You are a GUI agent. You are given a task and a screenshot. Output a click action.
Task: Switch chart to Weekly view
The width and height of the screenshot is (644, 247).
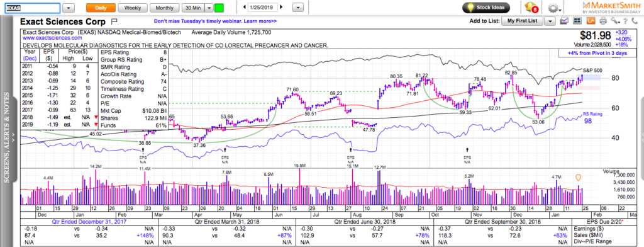point(132,8)
